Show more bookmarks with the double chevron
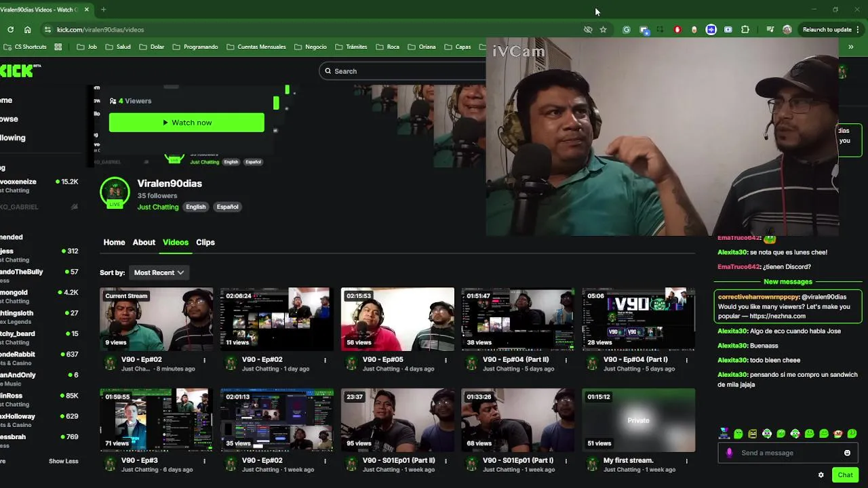The width and height of the screenshot is (868, 488). [850, 47]
